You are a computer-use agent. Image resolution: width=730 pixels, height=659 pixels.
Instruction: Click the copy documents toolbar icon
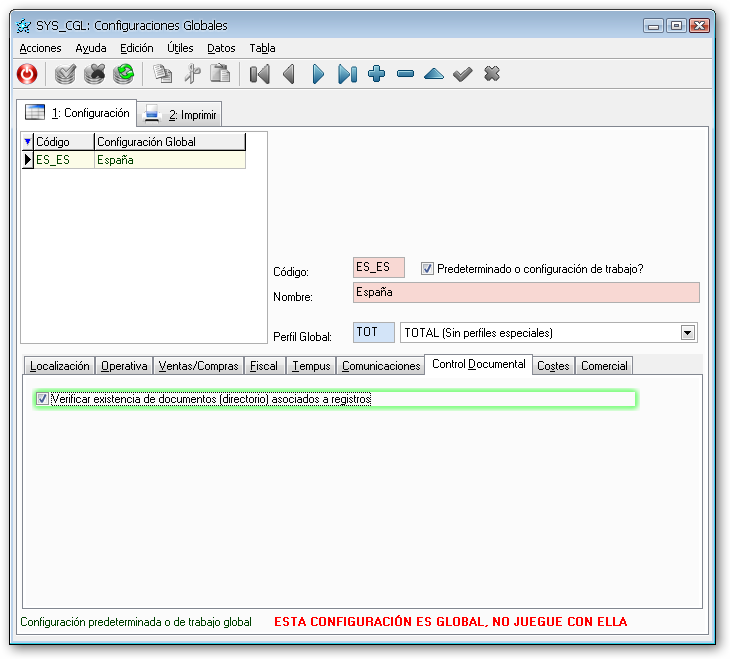[x=162, y=74]
